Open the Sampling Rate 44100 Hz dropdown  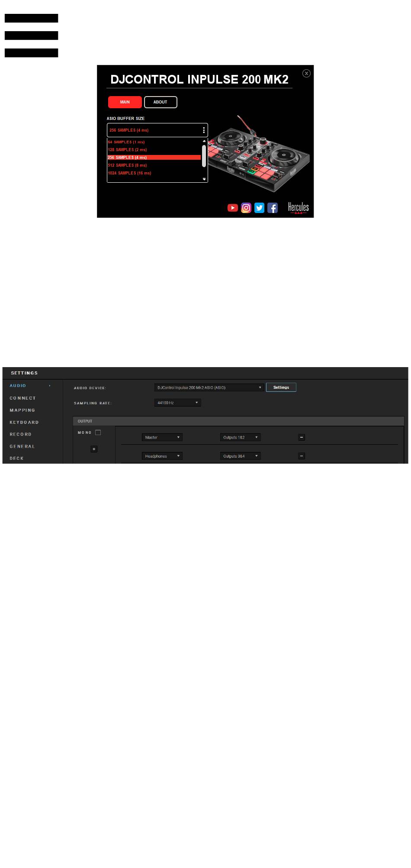click(x=178, y=403)
